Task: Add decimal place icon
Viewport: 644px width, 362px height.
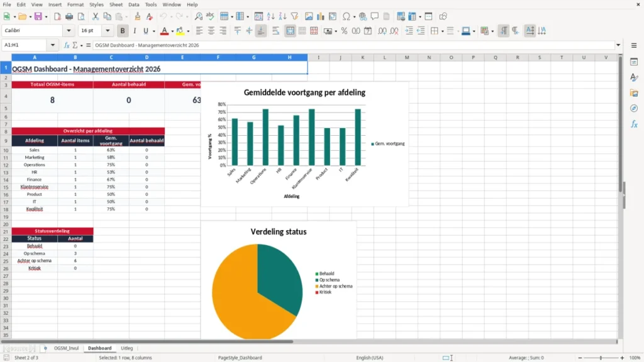Action: (382, 31)
